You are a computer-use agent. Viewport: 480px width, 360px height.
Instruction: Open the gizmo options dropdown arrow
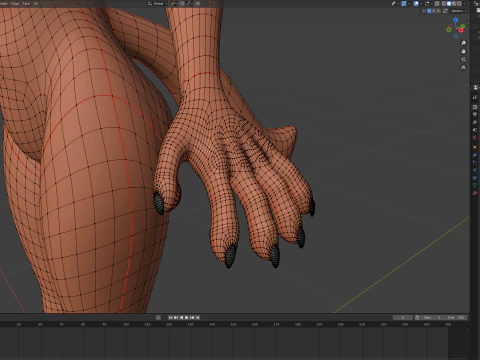(x=409, y=4)
